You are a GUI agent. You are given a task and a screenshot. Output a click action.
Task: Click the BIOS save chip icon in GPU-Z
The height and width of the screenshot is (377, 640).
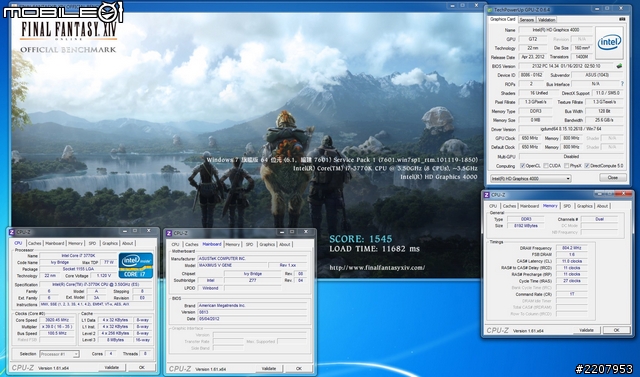point(619,66)
